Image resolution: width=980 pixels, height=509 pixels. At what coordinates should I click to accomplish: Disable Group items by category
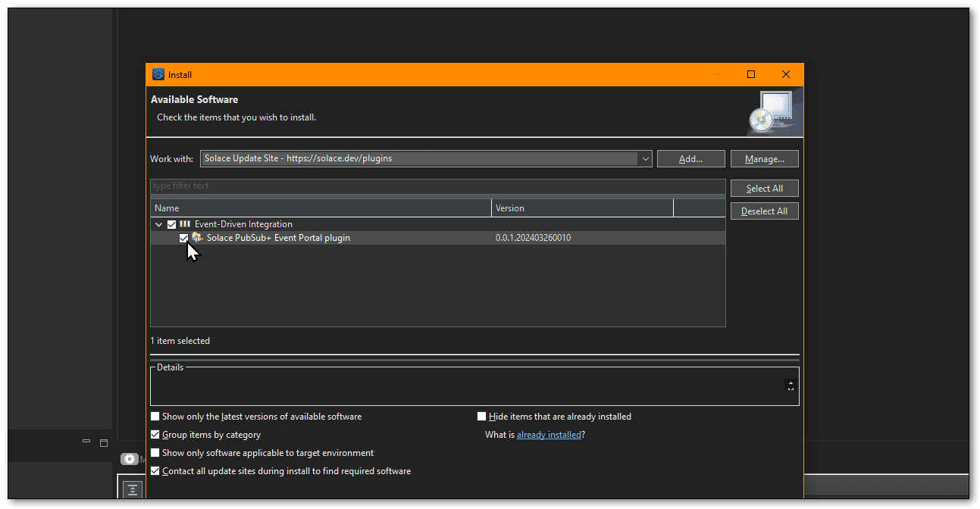[x=155, y=435]
